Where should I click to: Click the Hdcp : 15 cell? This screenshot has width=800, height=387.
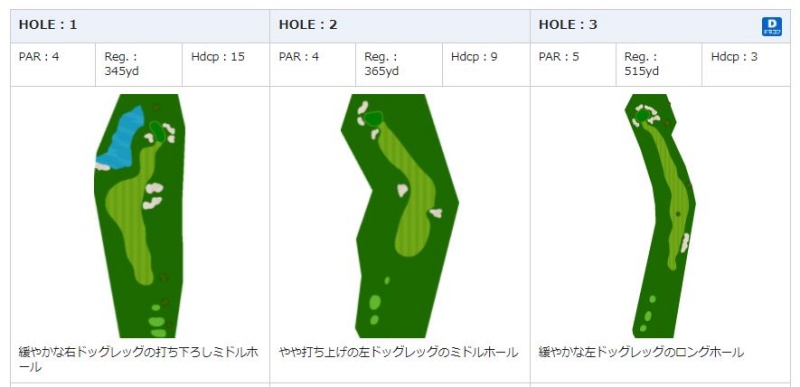coord(226,64)
